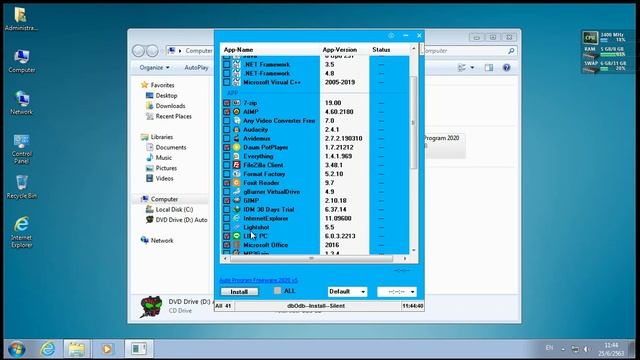The height and width of the screenshot is (360, 640).
Task: Click the Avidemux app icon
Action: pyautogui.click(x=236, y=138)
